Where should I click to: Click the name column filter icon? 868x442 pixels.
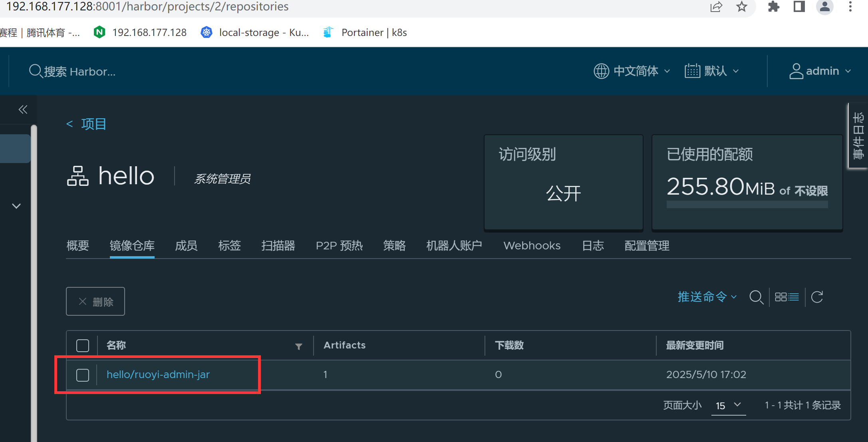pyautogui.click(x=298, y=346)
